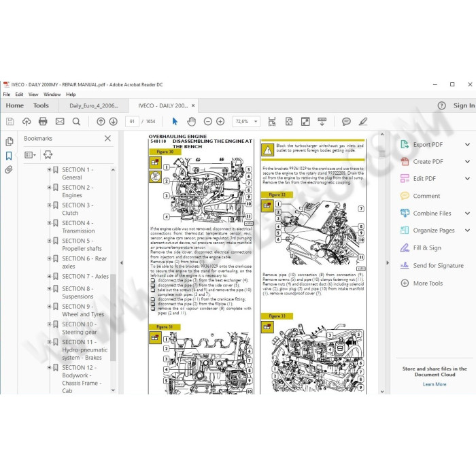Enter full screen mode icon
The width and height of the screenshot is (476, 476).
305,122
